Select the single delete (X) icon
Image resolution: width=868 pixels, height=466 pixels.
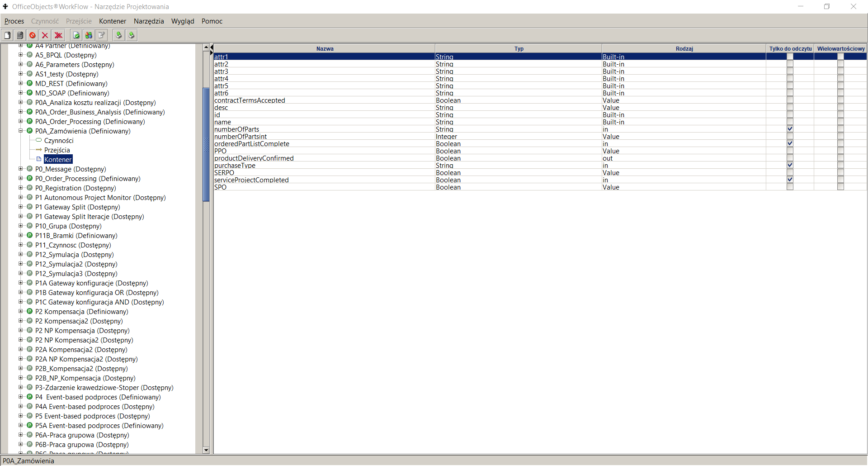(45, 35)
